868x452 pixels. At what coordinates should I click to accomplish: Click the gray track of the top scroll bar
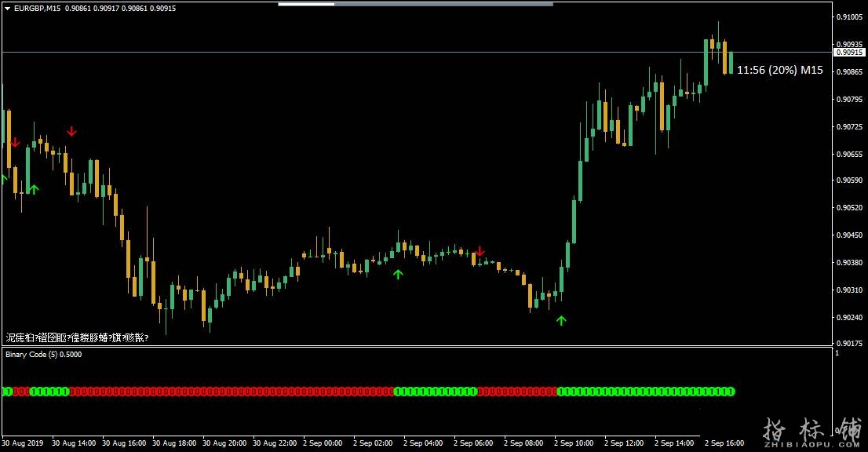point(443,4)
